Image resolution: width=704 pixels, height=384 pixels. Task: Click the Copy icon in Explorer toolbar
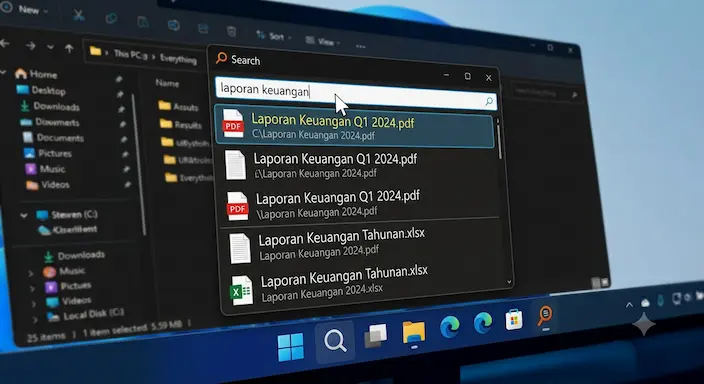111,18
